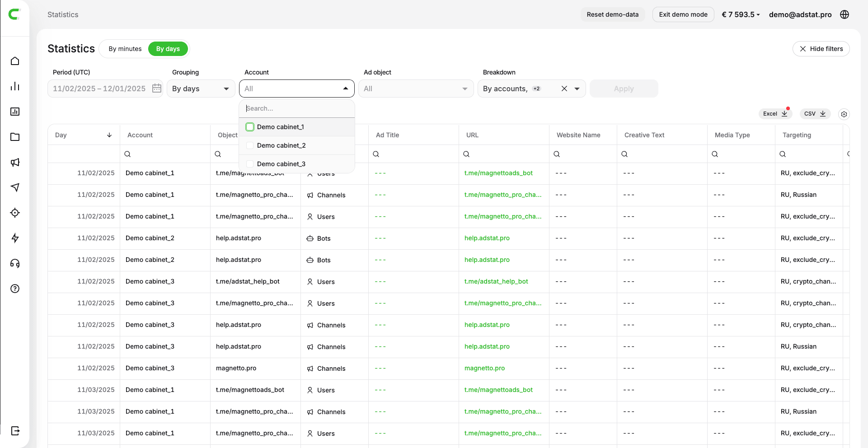
Task: Click the table settings gear icon
Action: click(x=844, y=114)
